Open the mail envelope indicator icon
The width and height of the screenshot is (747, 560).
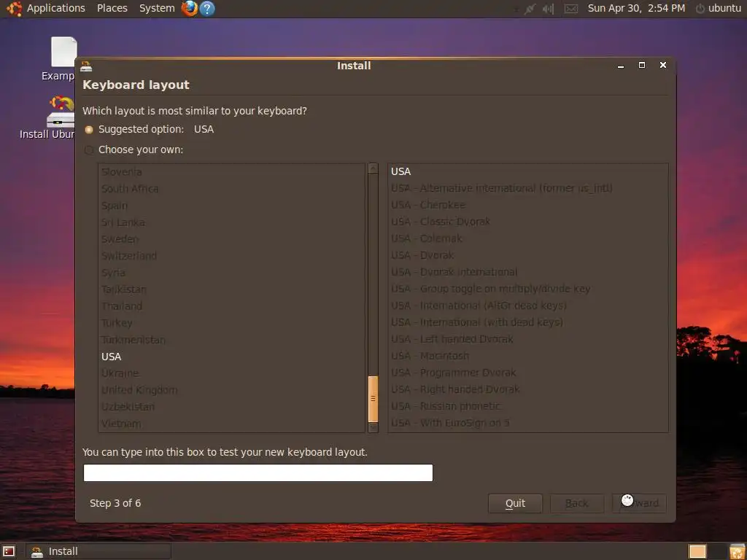tap(571, 9)
